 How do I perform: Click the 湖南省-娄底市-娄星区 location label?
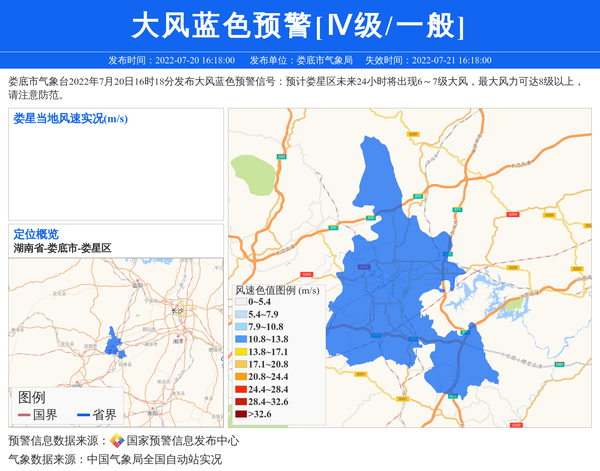[62, 247]
